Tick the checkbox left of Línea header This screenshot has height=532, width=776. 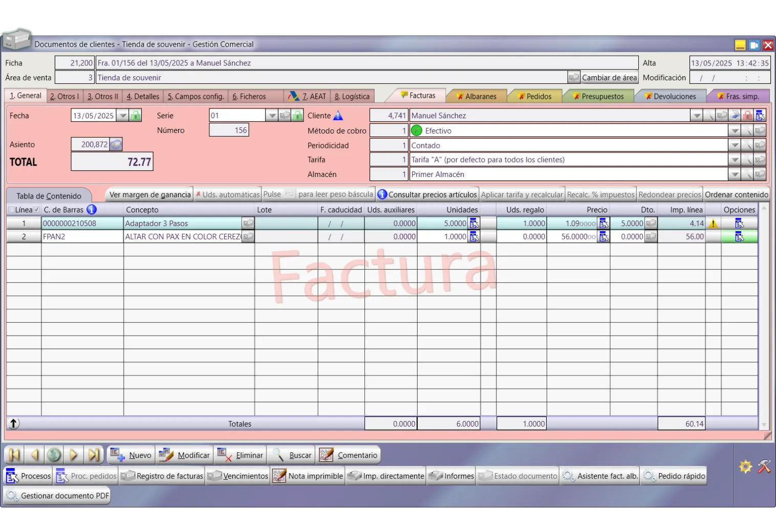[11, 210]
